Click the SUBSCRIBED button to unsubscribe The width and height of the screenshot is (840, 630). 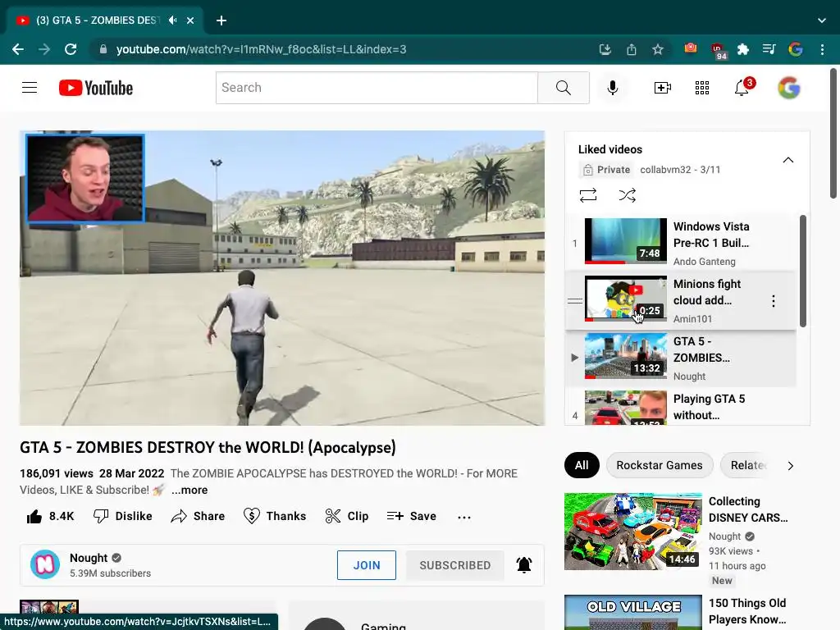click(454, 565)
